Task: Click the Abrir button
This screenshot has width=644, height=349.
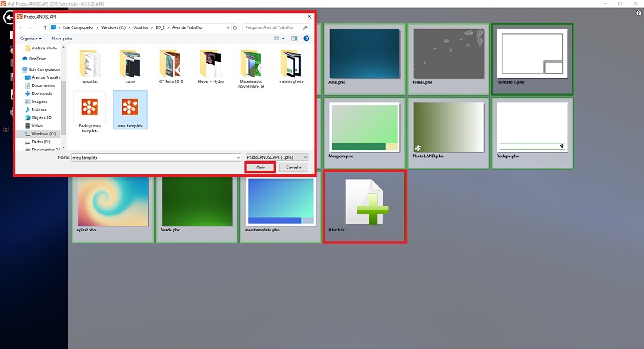Action: [x=260, y=168]
